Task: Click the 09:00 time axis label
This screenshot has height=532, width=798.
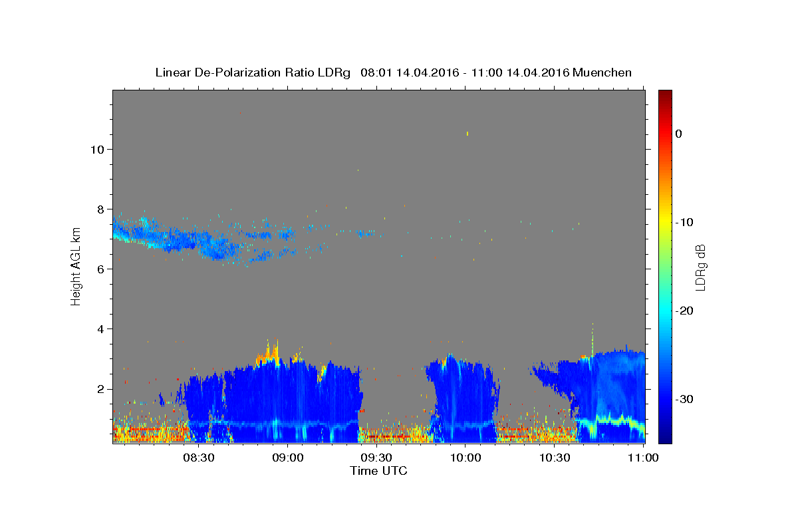Action: pyautogui.click(x=287, y=458)
